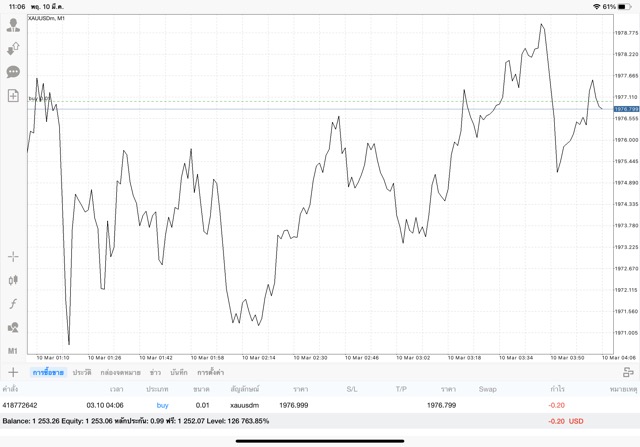Open the M1 timeframe selector
The width and height of the screenshot is (640, 447).
click(x=13, y=351)
